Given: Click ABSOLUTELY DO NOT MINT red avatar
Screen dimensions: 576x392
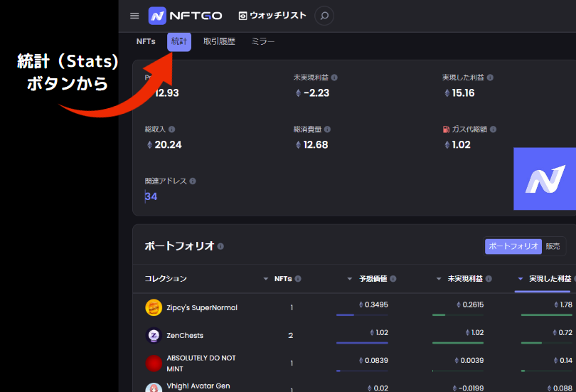Looking at the screenshot, I should coord(154,364).
